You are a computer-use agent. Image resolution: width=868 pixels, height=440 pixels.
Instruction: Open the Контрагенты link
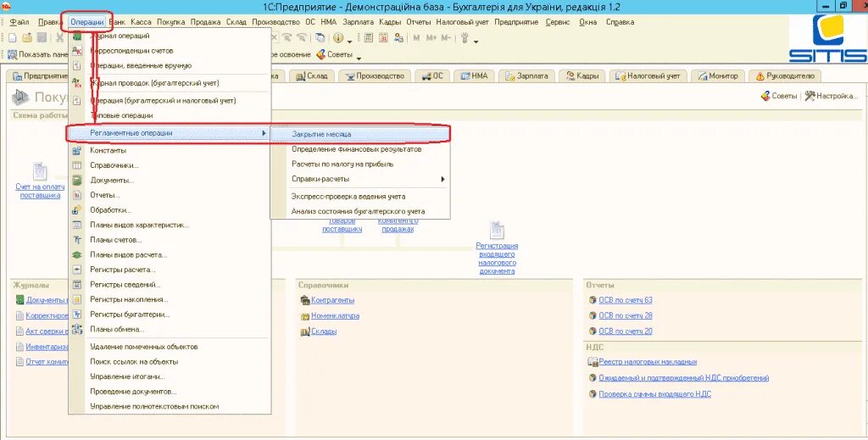point(332,300)
